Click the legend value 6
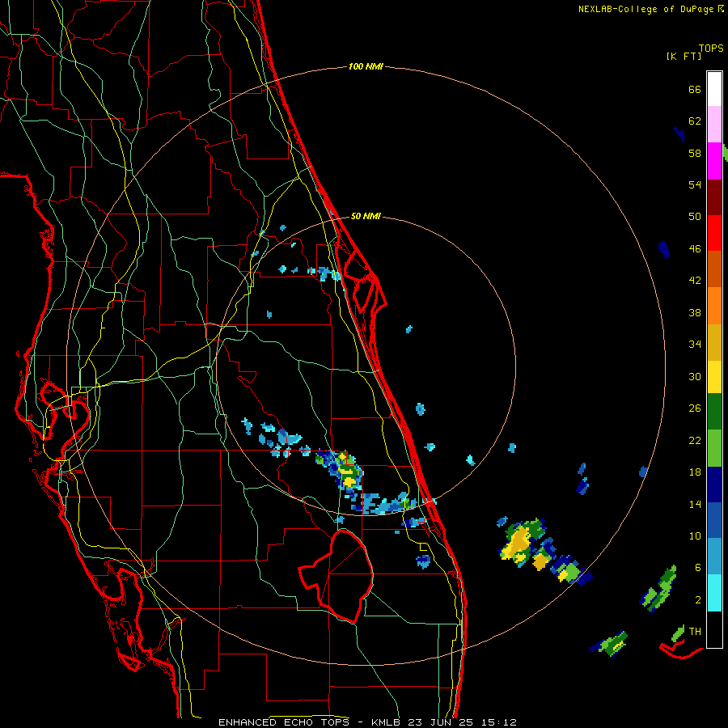Viewport: 728px width, 728px height. [x=698, y=567]
